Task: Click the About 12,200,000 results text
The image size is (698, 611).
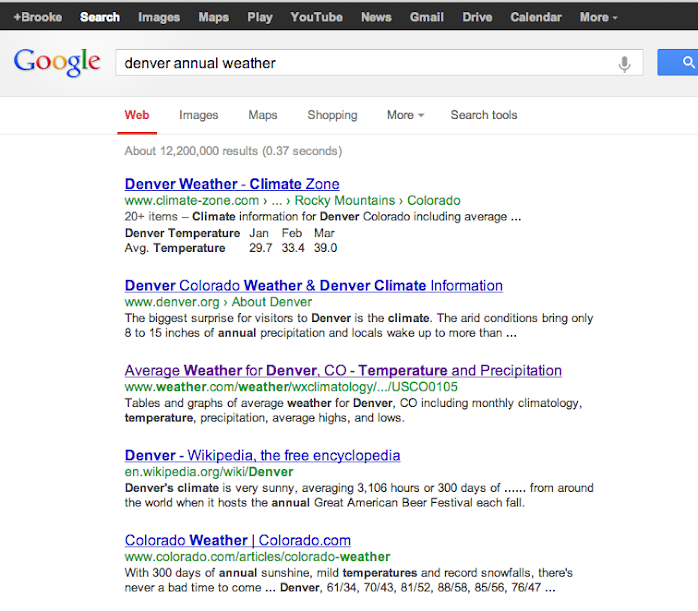Action: pyautogui.click(x=233, y=151)
